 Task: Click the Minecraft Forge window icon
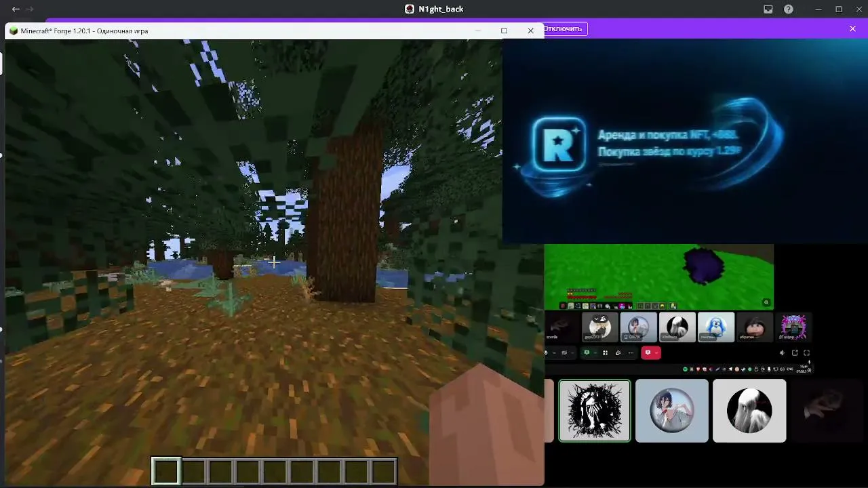pos(14,30)
